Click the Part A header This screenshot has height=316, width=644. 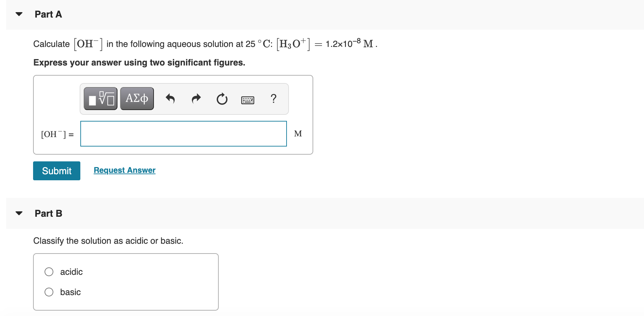(48, 14)
